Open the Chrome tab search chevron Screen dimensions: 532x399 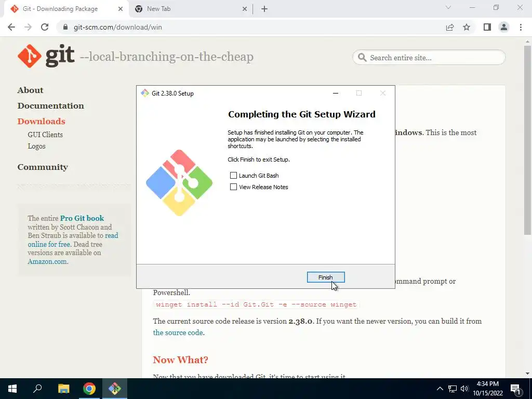pos(448,7)
